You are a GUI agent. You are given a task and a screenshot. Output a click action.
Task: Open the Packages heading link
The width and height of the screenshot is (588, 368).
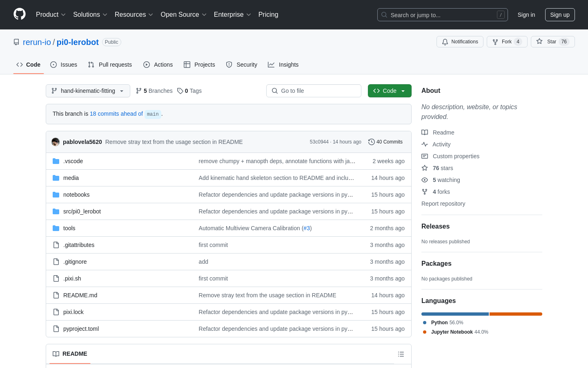pyautogui.click(x=437, y=263)
